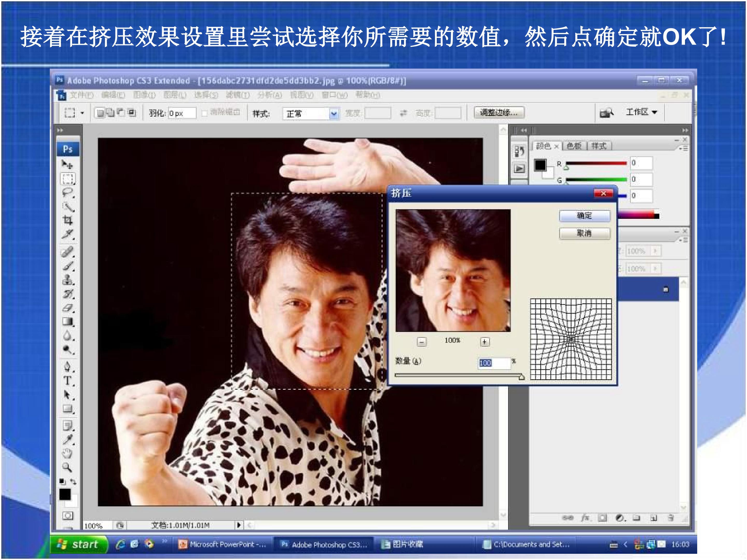Image resolution: width=747 pixels, height=560 pixels.
Task: Click 取消 in the 挤压 dialog
Action: click(585, 233)
